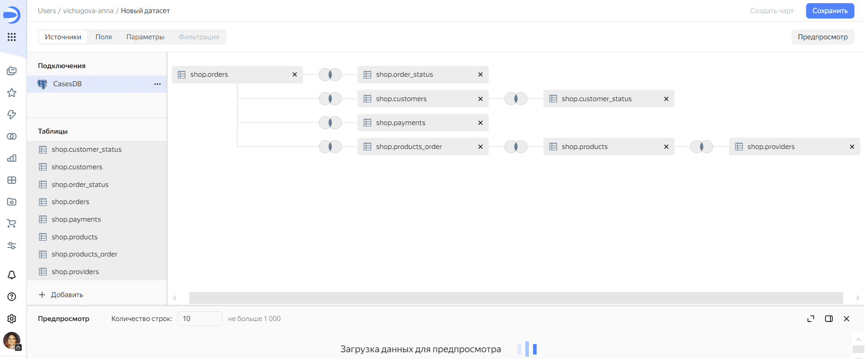The height and width of the screenshot is (359, 868).
Task: Open the join icon before shop.products_order
Action: tap(330, 146)
